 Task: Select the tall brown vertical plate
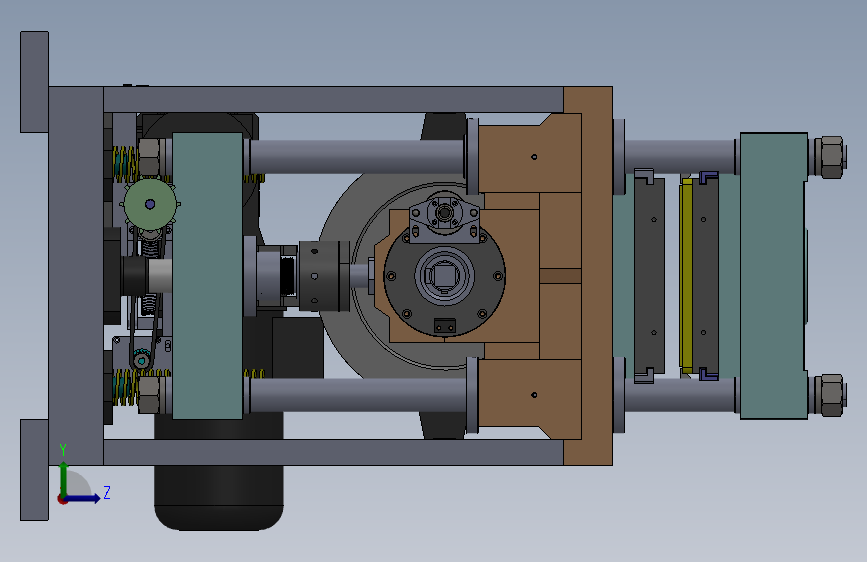596,275
